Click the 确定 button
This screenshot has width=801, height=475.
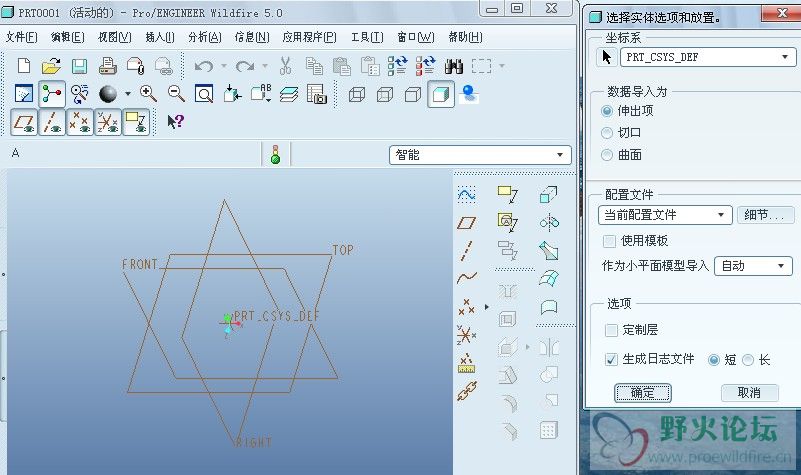click(643, 393)
